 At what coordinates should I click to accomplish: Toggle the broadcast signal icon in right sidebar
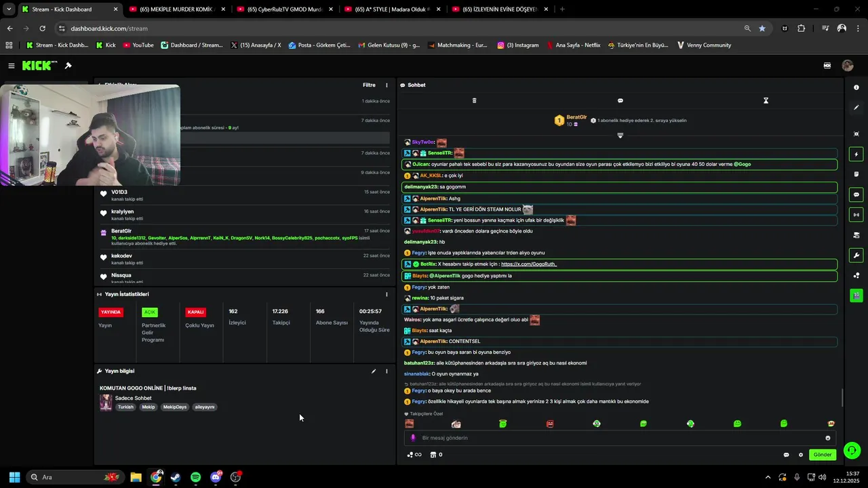click(x=856, y=215)
